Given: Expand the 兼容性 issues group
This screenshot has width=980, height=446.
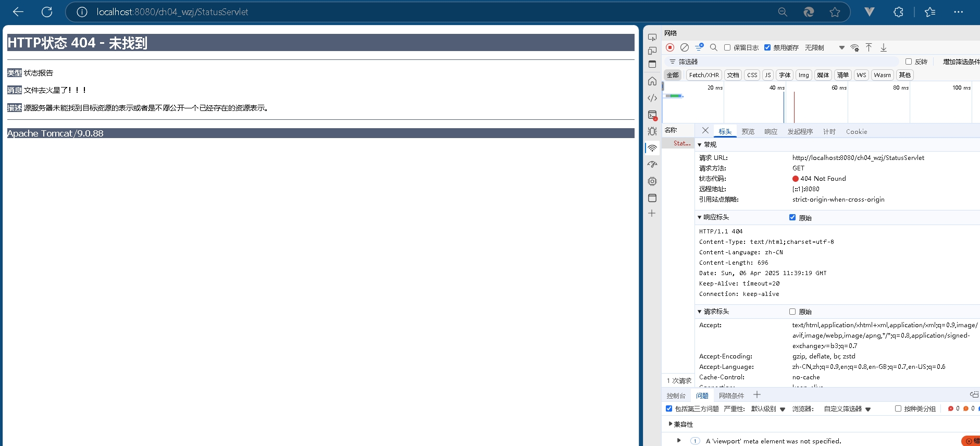Looking at the screenshot, I should (671, 424).
